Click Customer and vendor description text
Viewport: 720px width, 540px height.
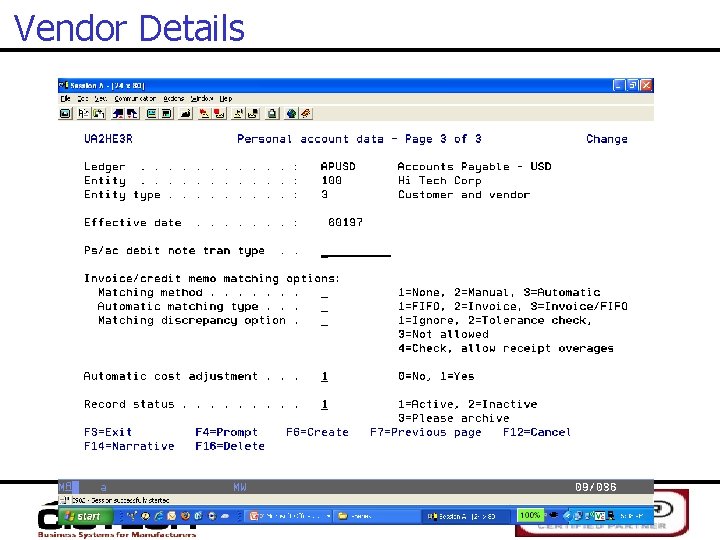(464, 195)
